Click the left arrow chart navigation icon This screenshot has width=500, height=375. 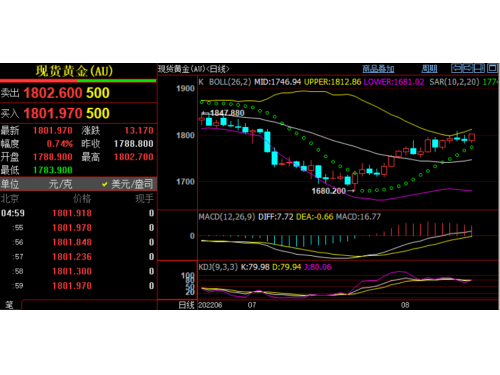click(x=456, y=68)
